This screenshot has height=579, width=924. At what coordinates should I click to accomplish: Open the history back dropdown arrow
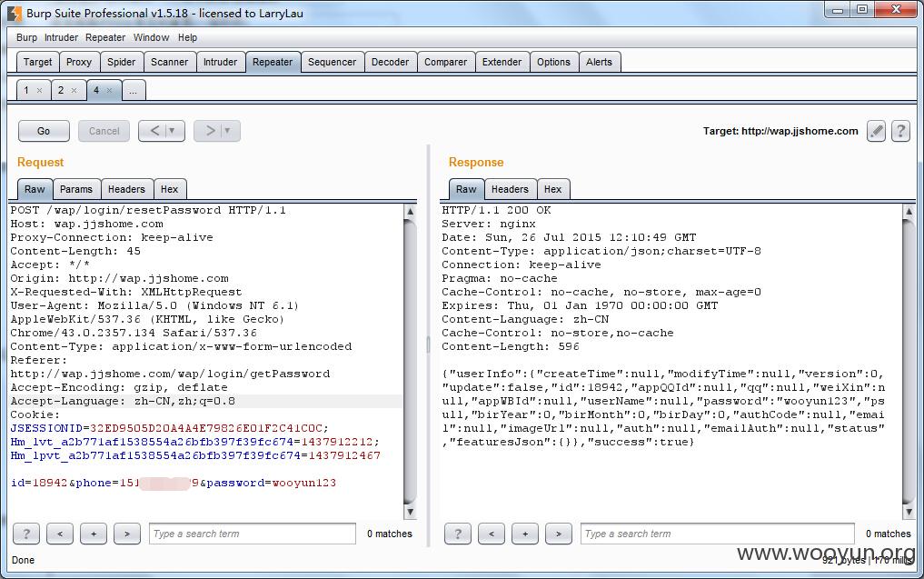click(x=172, y=131)
